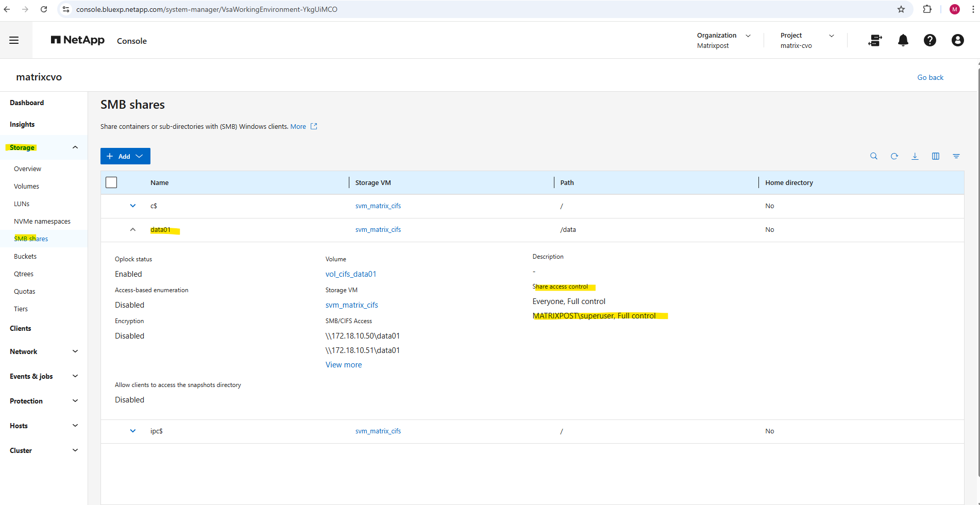
Task: Click the search icon above the shares table
Action: pyautogui.click(x=873, y=156)
